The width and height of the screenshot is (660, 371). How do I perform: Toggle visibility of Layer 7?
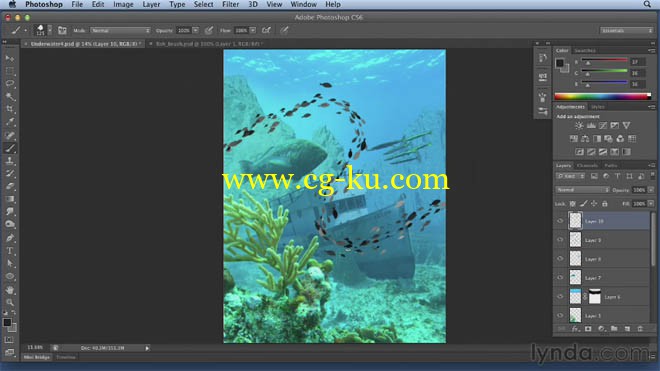[560, 278]
